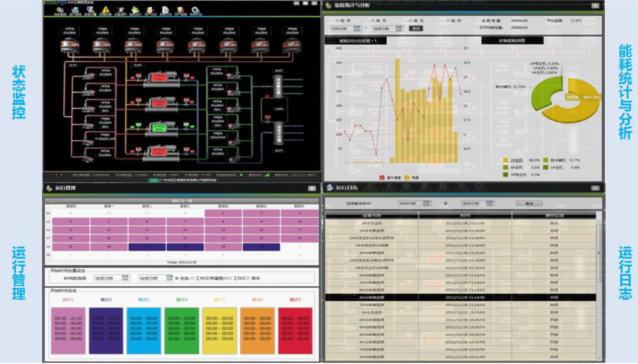Toggle the 室外温度 legend checkbox under chart
The image size is (638, 364).
(x=382, y=177)
